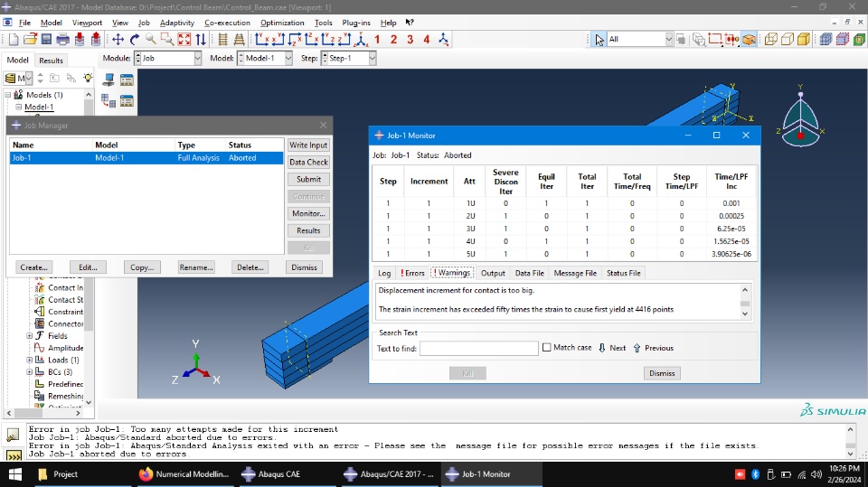Image resolution: width=868 pixels, height=487 pixels.
Task: Click the Text to find input field
Action: (x=479, y=348)
